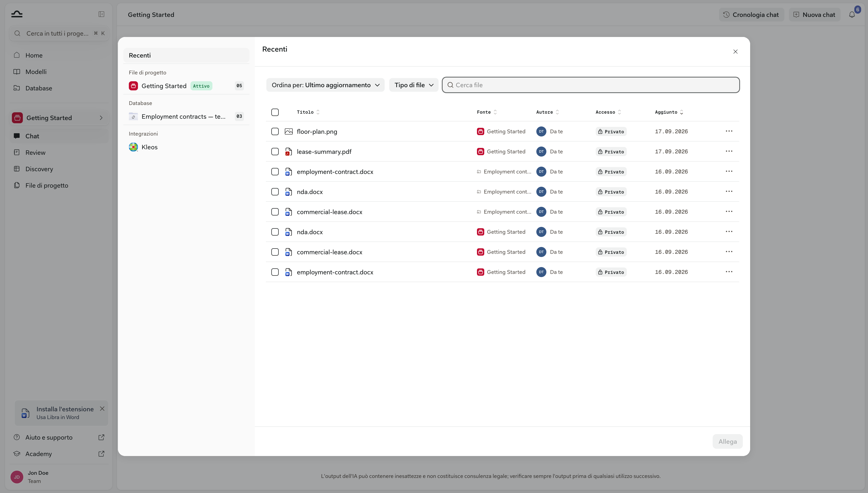Viewport: 868px width, 493px height.
Task: Sort by Autore column
Action: [548, 112]
